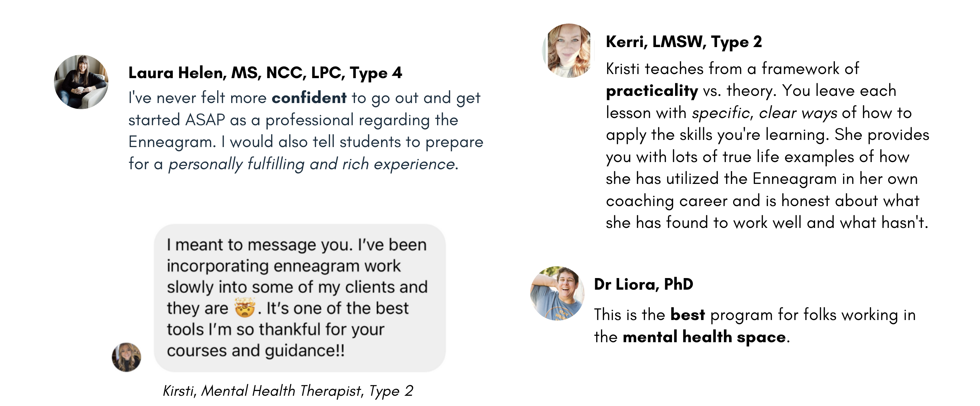
Task: Click the heading 'Kerri, LMSW, Type 2'
Action: coord(684,42)
